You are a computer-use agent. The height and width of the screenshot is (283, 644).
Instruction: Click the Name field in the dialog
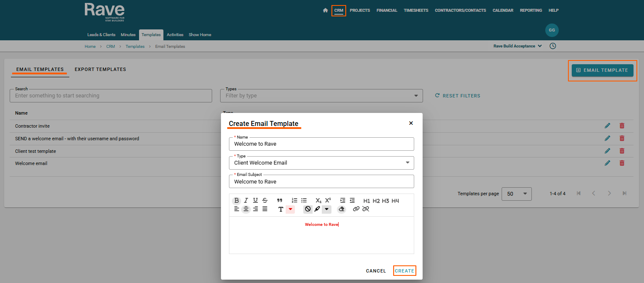321,144
